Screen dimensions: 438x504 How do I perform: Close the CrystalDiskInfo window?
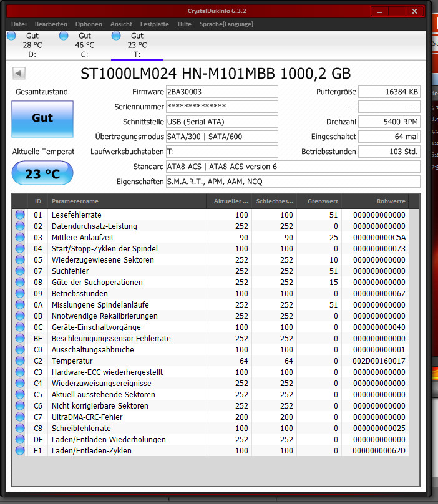[x=414, y=12]
